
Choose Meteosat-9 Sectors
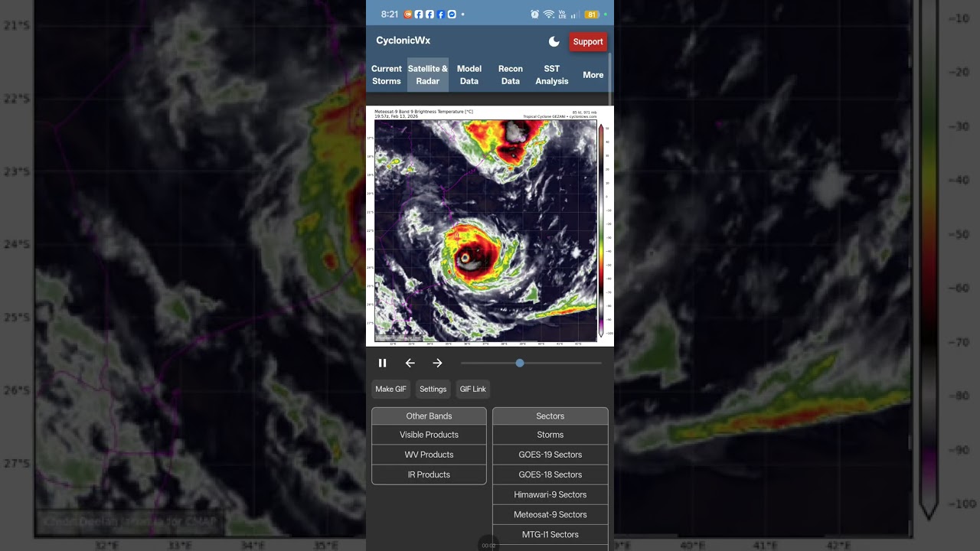click(550, 514)
